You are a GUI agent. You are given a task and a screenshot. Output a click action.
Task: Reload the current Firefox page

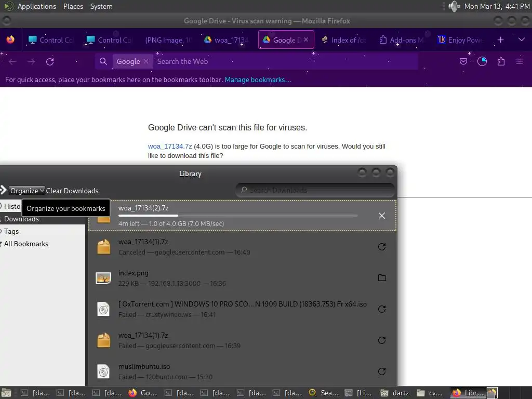tap(50, 61)
